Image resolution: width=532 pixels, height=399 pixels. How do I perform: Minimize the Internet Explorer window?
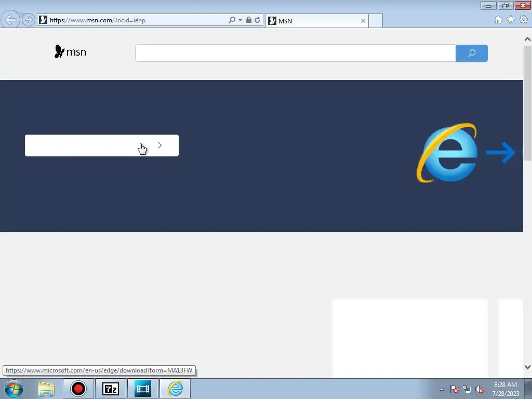tap(488, 5)
